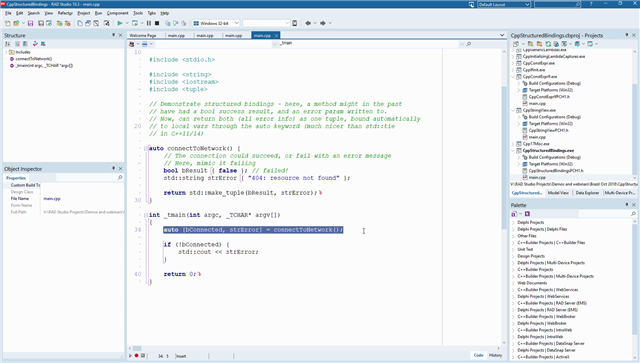Pause the running program
640x363 pixels.
149,23
